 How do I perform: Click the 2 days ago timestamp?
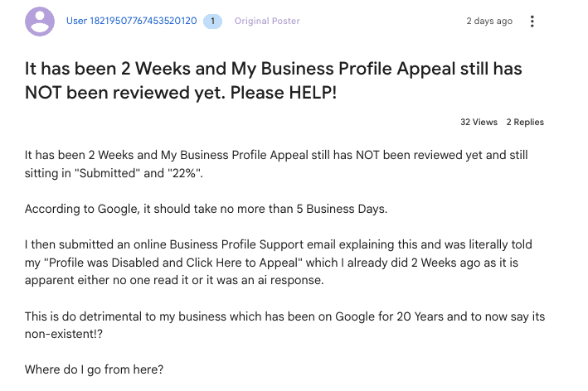[x=489, y=21]
